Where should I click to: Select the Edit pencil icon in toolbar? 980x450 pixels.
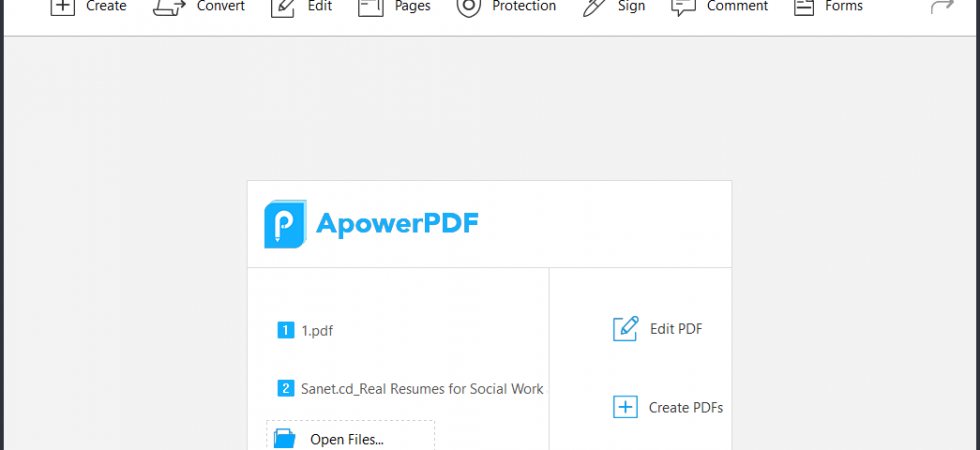(282, 7)
